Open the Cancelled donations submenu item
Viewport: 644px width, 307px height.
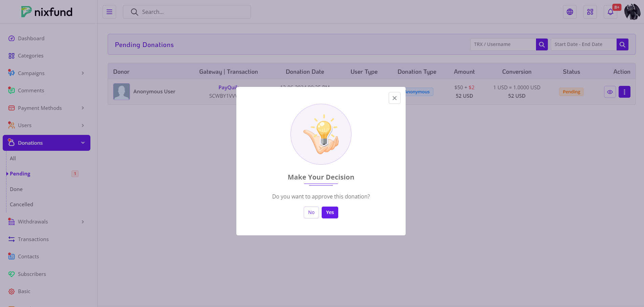[21, 204]
